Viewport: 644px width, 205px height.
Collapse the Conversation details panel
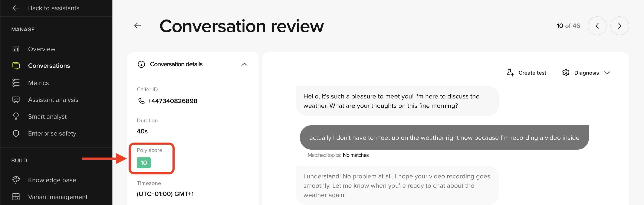244,64
